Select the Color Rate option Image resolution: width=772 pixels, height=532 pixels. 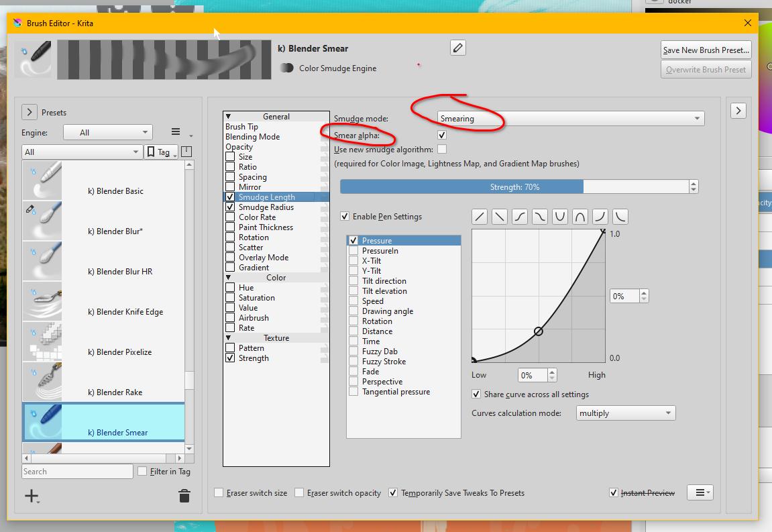pos(257,217)
